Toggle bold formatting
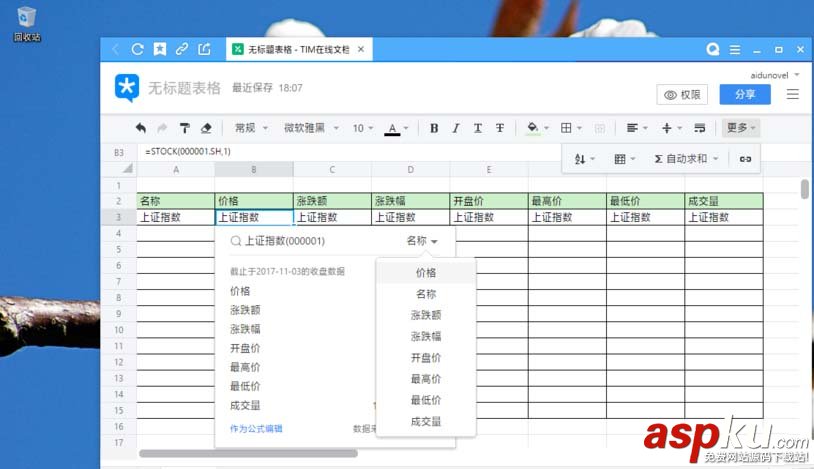 [434, 128]
